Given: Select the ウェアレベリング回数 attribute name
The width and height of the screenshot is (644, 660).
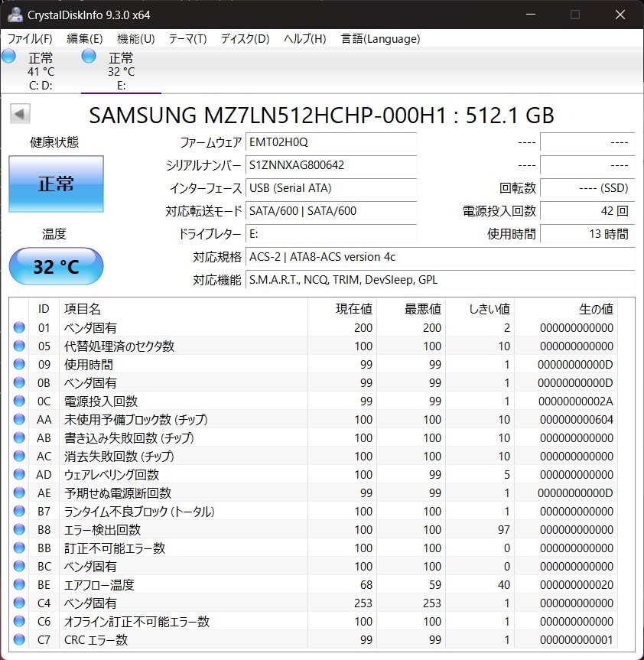Looking at the screenshot, I should click(x=112, y=474).
